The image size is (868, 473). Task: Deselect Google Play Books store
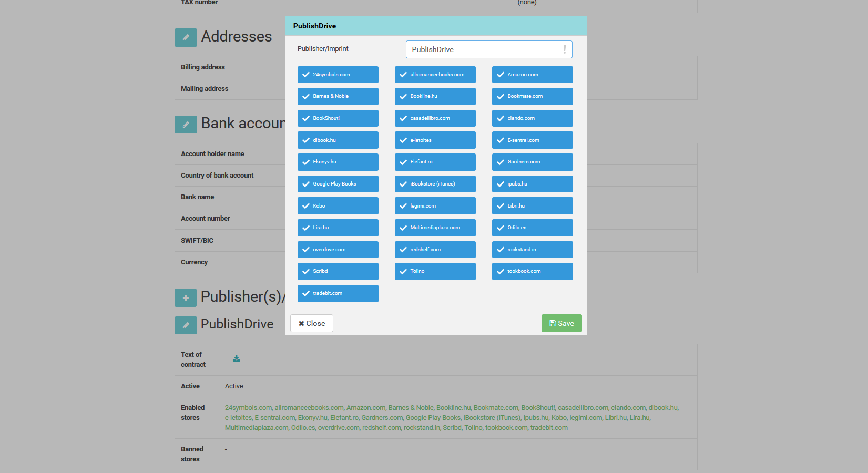point(338,184)
